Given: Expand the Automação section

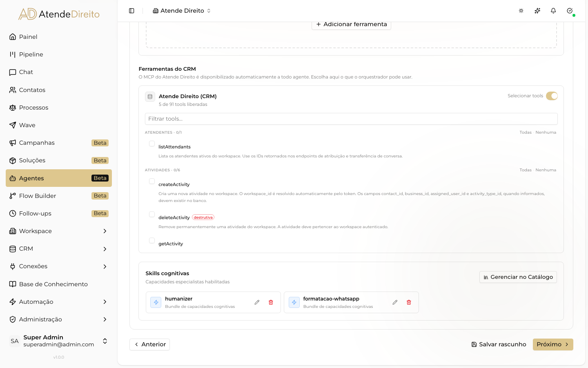Looking at the screenshot, I should (59, 302).
